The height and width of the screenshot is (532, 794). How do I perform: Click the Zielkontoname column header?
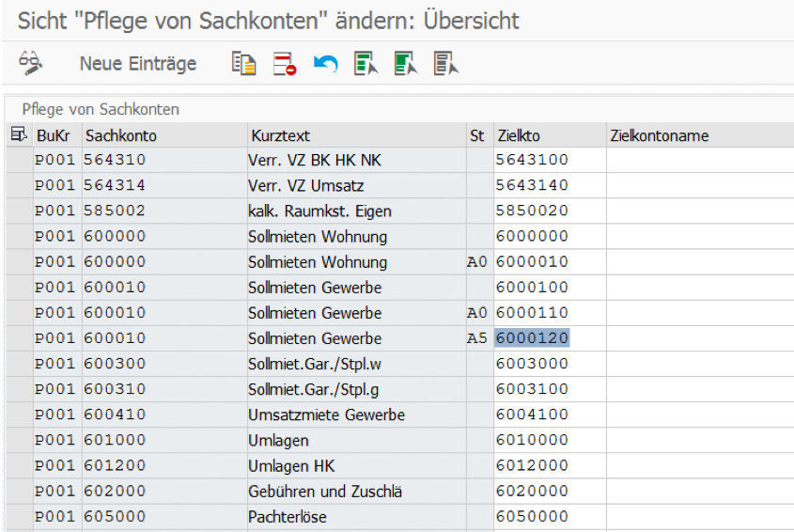point(659,135)
